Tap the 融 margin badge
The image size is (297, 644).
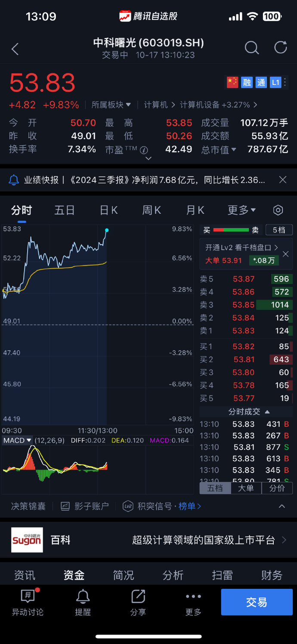(x=247, y=82)
